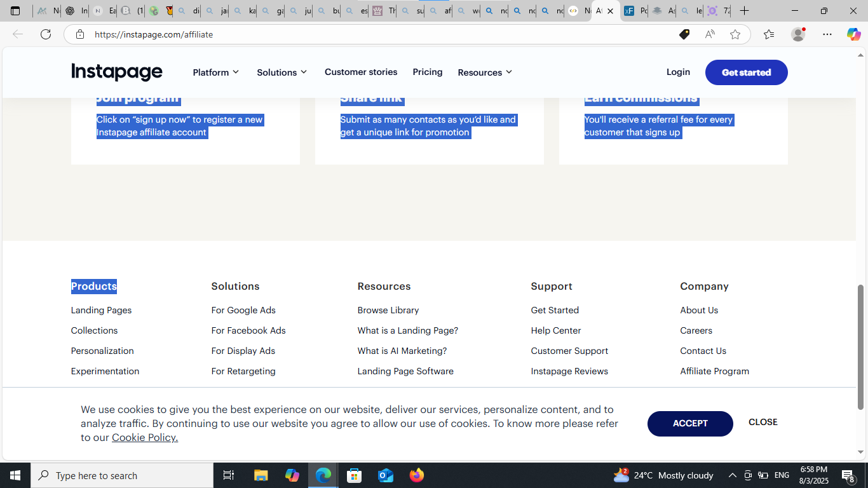Open the shopping price tag icon
Screen dimensions: 868x488
tap(684, 34)
